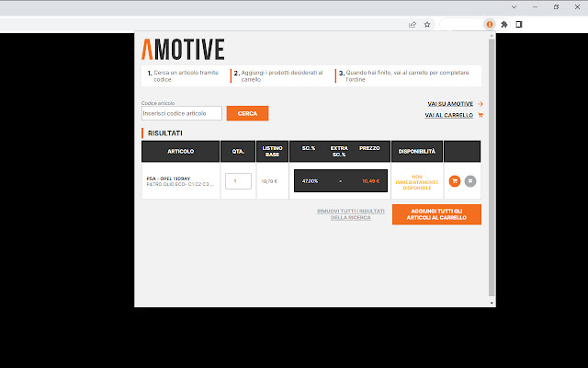
Task: Click the cart icon beside VAI AL CARRELLO
Action: tap(481, 115)
